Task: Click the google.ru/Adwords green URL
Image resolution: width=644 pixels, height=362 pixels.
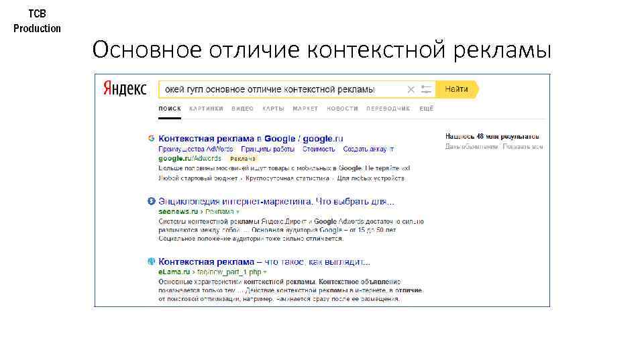Action: click(190, 158)
